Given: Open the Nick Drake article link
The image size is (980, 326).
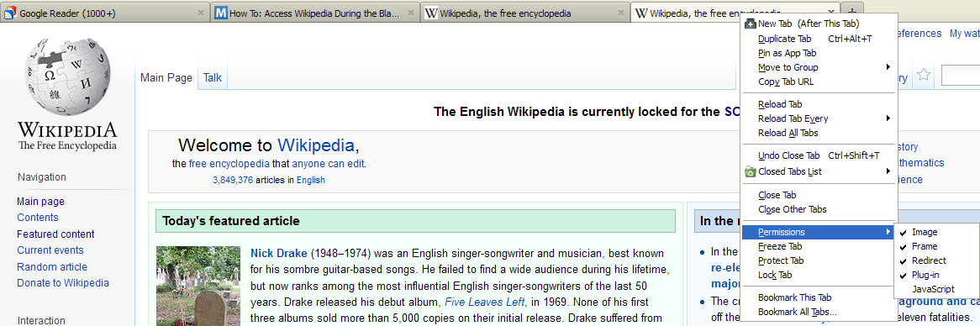Looking at the screenshot, I should click(279, 254).
